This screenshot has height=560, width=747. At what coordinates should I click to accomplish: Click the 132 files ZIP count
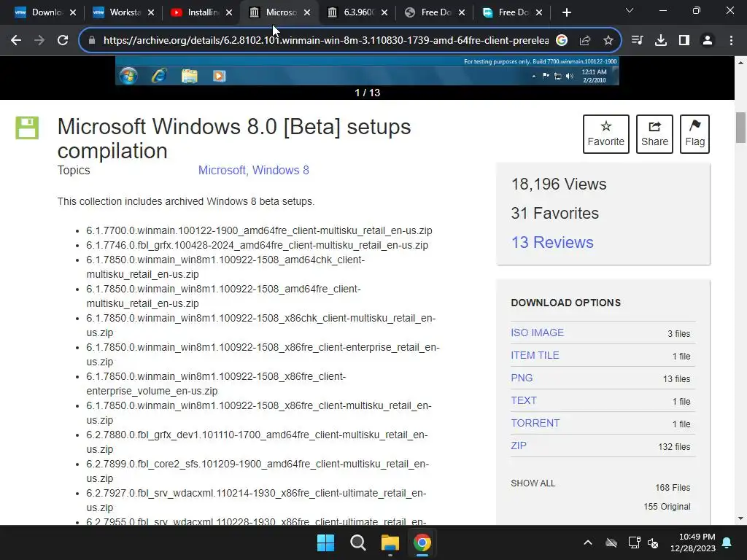[674, 447]
